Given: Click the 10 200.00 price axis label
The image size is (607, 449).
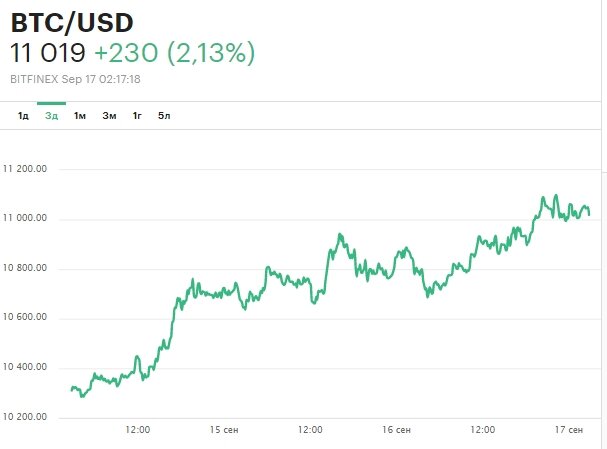Looking at the screenshot, I should [x=26, y=417].
